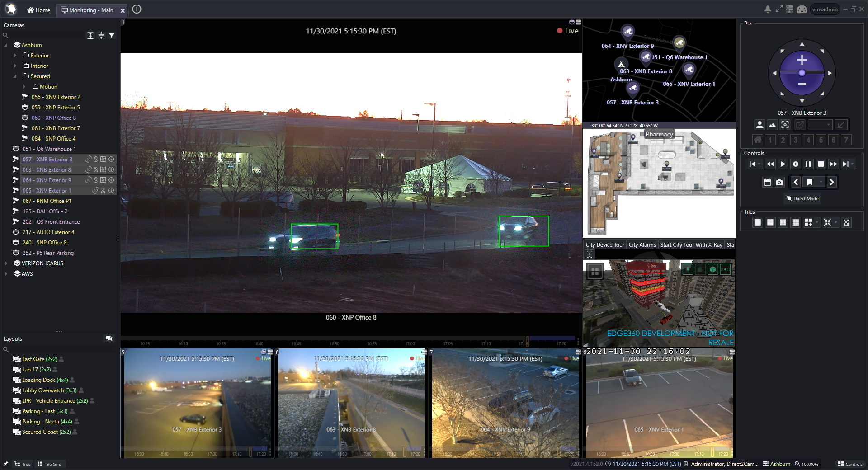The height and width of the screenshot is (470, 868).
Task: Open notifications via the bell icon
Action: [768, 9]
